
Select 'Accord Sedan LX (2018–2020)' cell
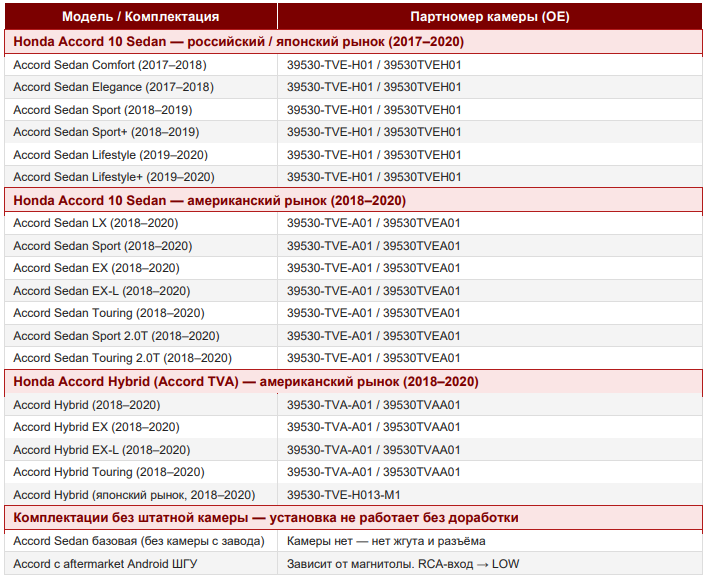tap(140, 223)
